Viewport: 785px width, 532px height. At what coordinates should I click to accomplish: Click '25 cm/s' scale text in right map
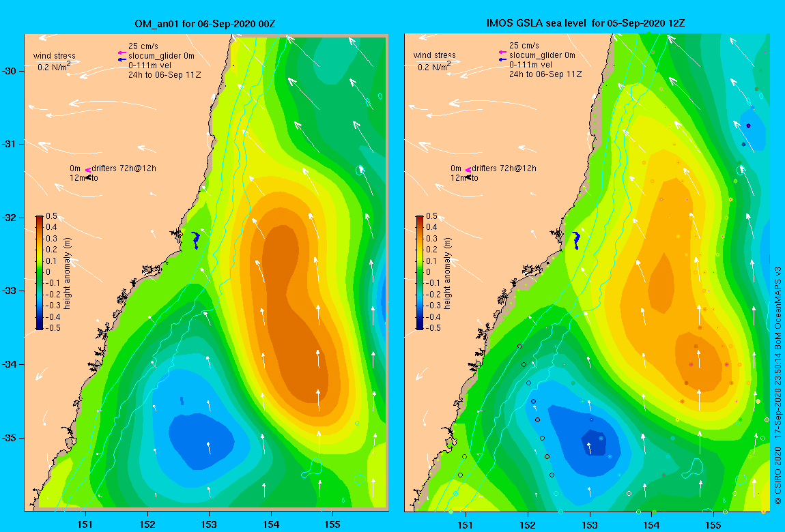tap(524, 46)
